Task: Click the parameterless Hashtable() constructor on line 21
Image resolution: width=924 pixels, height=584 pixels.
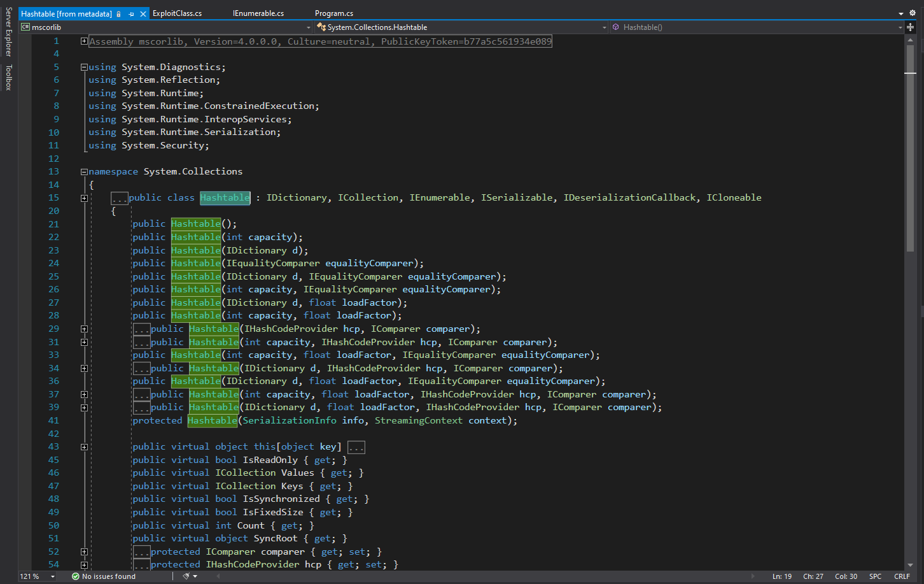Action: (196, 224)
